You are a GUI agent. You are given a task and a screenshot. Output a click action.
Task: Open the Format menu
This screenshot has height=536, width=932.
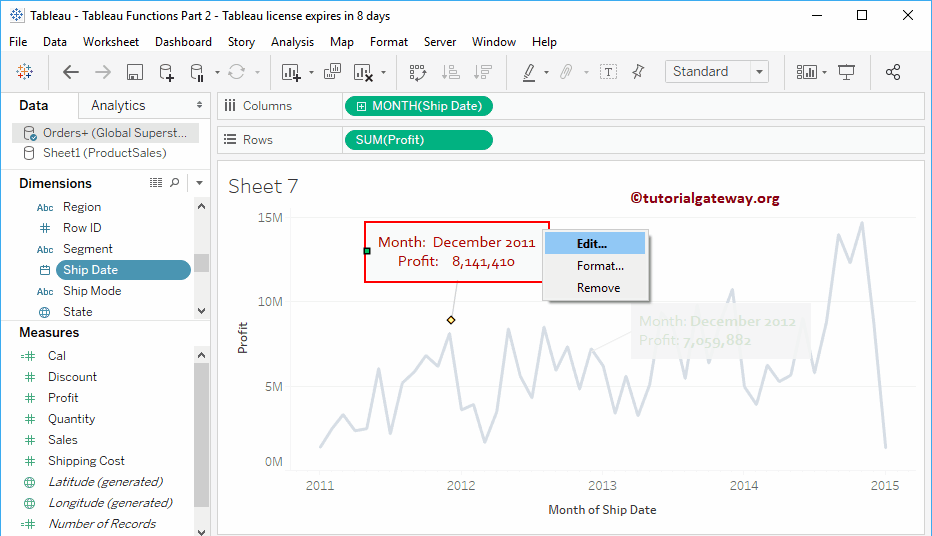click(x=389, y=42)
